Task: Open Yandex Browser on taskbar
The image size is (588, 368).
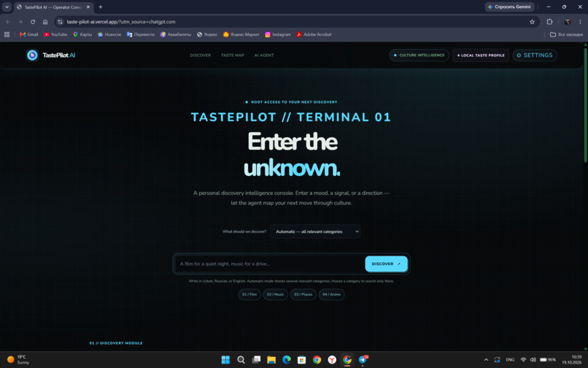Action: point(332,360)
